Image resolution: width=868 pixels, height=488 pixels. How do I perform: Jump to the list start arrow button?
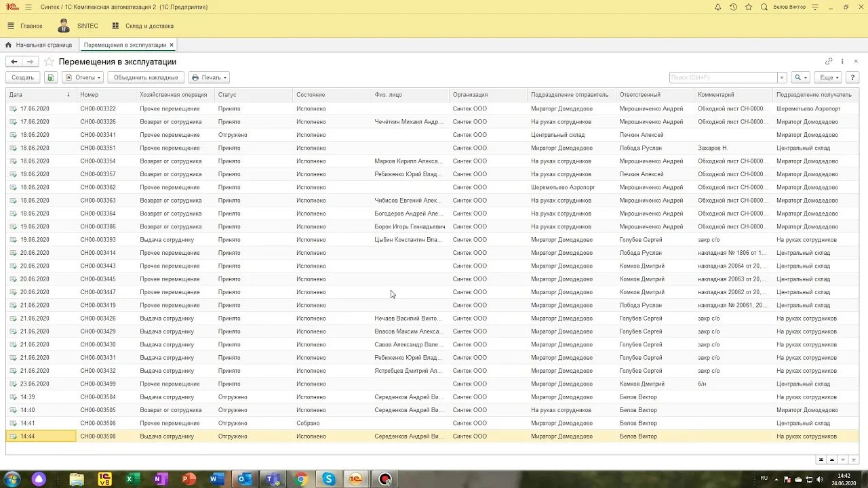821,460
